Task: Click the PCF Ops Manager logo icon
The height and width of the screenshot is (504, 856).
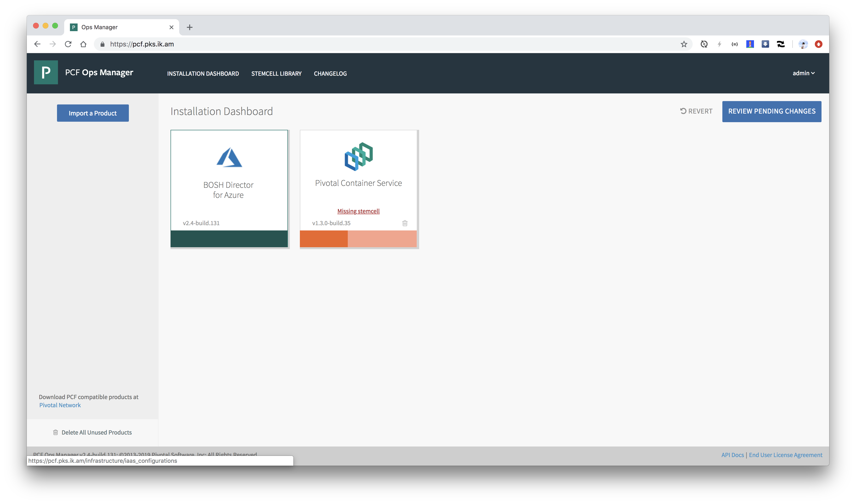Action: click(x=46, y=72)
